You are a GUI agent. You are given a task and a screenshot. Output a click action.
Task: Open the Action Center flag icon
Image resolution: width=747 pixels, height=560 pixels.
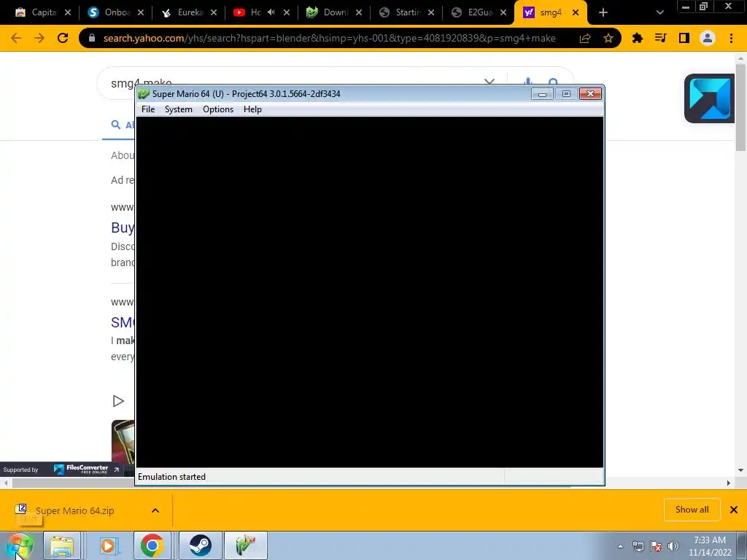[x=656, y=546]
